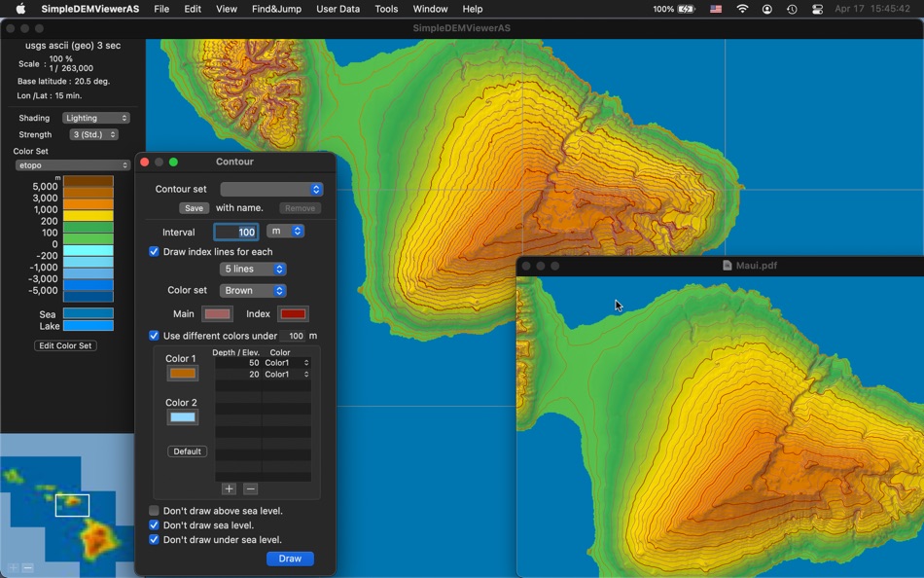
Task: Open the Edit menu
Action: 193,9
